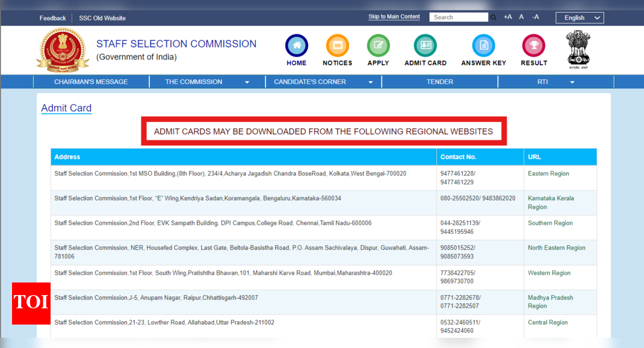Decrease font size with -A control
The image size is (644, 348).
(536, 17)
